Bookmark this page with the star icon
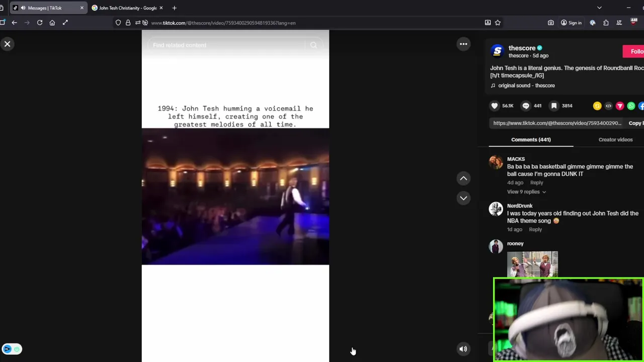Screen dimensions: 644x362 tap(498, 23)
